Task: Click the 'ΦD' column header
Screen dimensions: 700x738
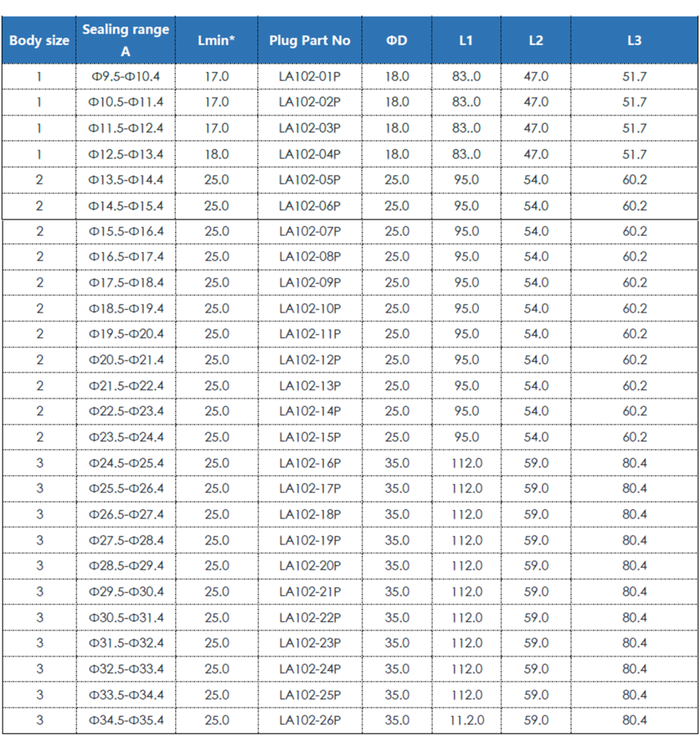Action: 397,40
